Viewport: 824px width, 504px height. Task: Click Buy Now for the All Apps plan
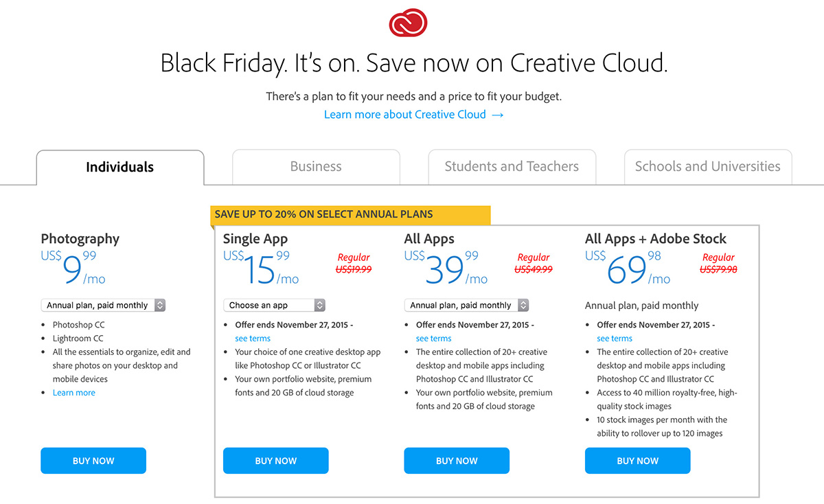[457, 461]
